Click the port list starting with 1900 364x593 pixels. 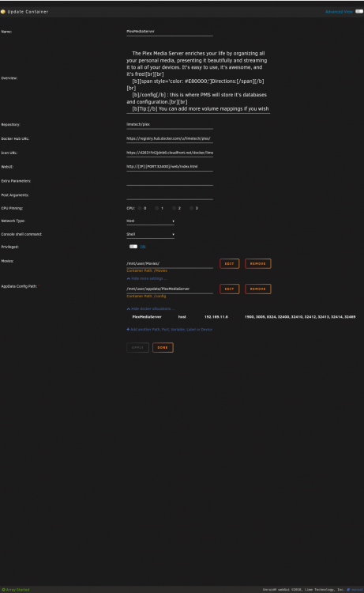300,317
